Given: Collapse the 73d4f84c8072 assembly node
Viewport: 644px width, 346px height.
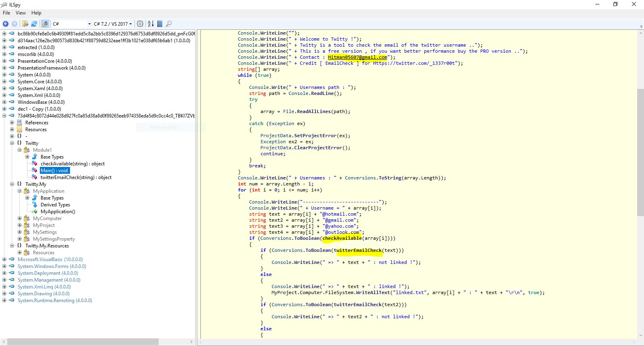Looking at the screenshot, I should coord(4,115).
